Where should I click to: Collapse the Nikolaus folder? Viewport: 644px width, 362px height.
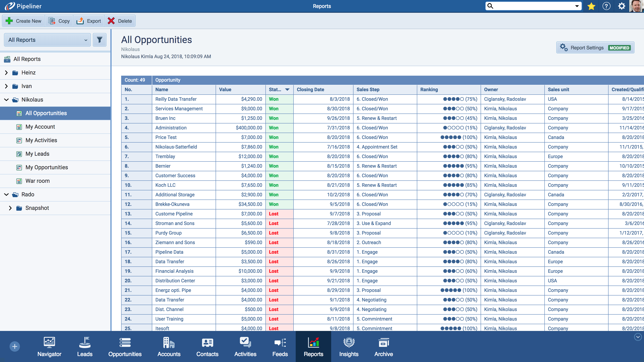[x=7, y=100]
